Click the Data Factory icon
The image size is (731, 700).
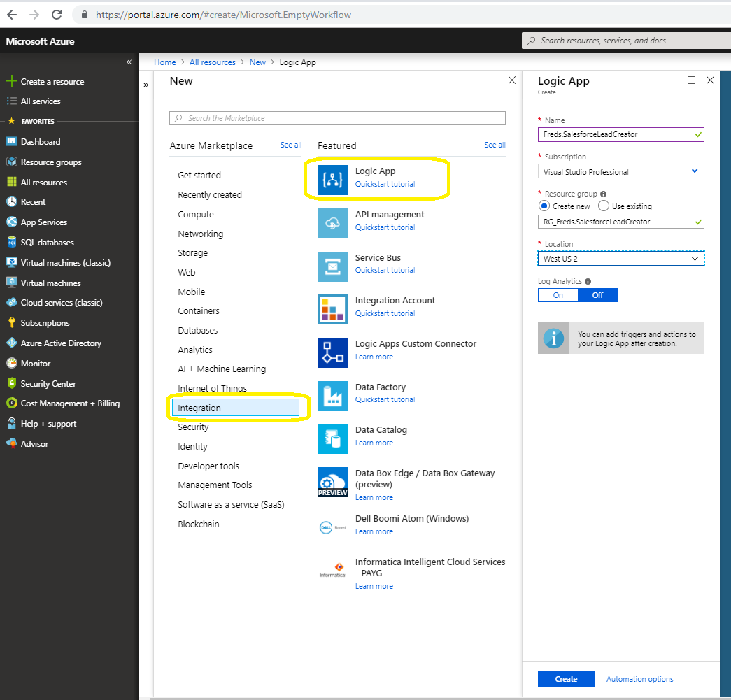(332, 396)
